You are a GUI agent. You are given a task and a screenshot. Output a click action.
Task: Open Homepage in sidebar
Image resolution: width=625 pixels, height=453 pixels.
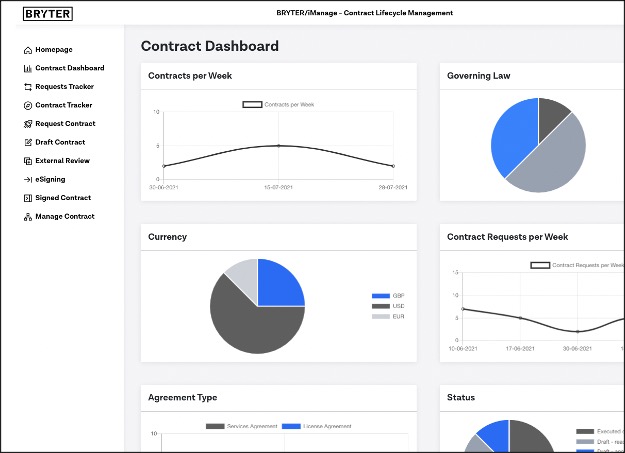click(54, 50)
